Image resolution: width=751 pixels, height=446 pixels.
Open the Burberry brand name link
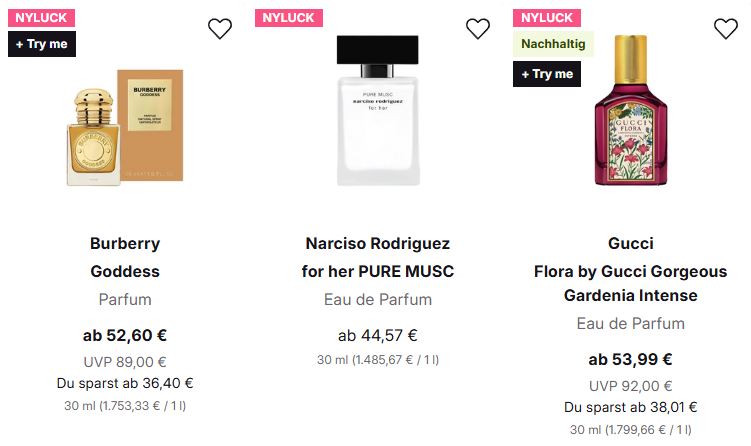tap(125, 243)
